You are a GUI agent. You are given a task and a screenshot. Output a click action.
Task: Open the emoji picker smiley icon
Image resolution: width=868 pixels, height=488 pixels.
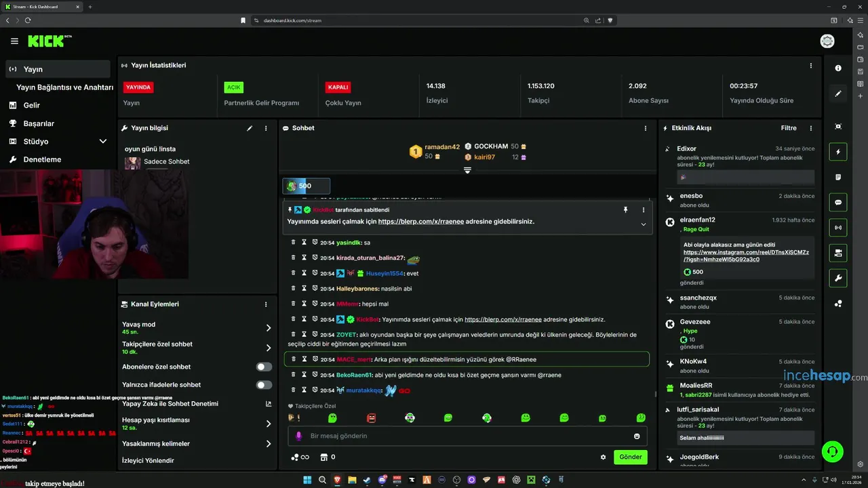637,436
